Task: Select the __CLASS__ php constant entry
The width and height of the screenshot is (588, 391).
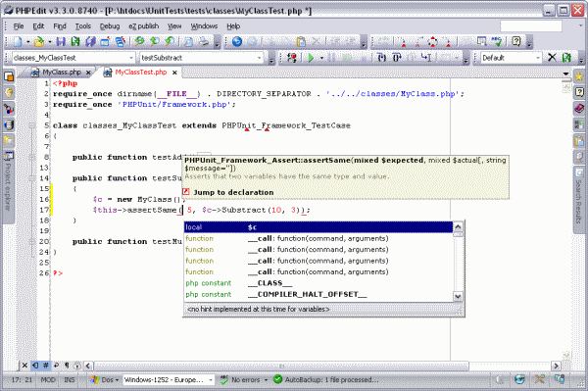Action: point(318,283)
